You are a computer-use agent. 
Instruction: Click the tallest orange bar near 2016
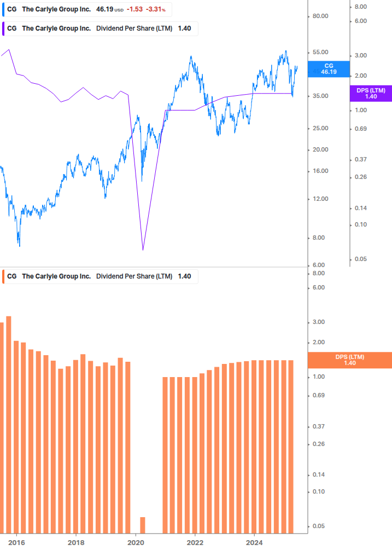tap(9, 425)
